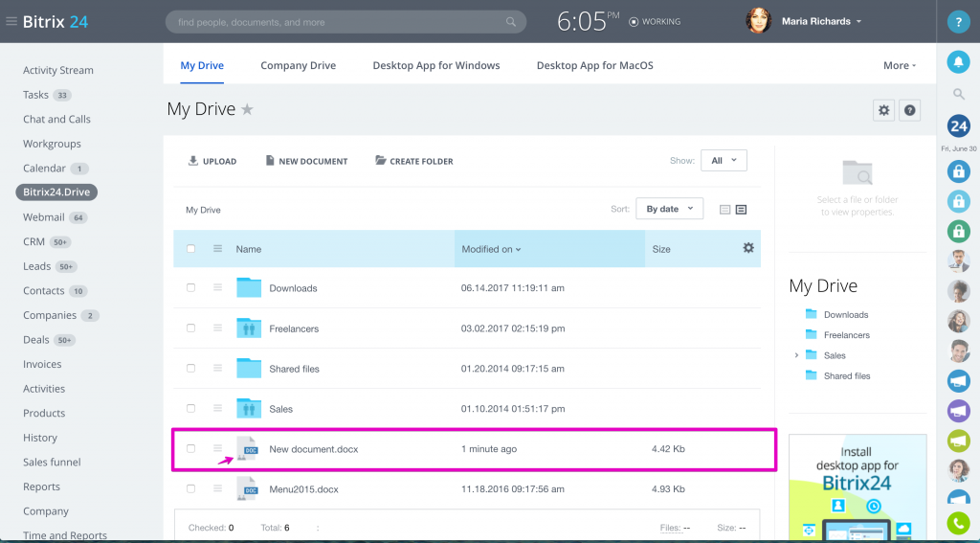
Task: Switch to the compact list view icon
Action: coord(725,210)
